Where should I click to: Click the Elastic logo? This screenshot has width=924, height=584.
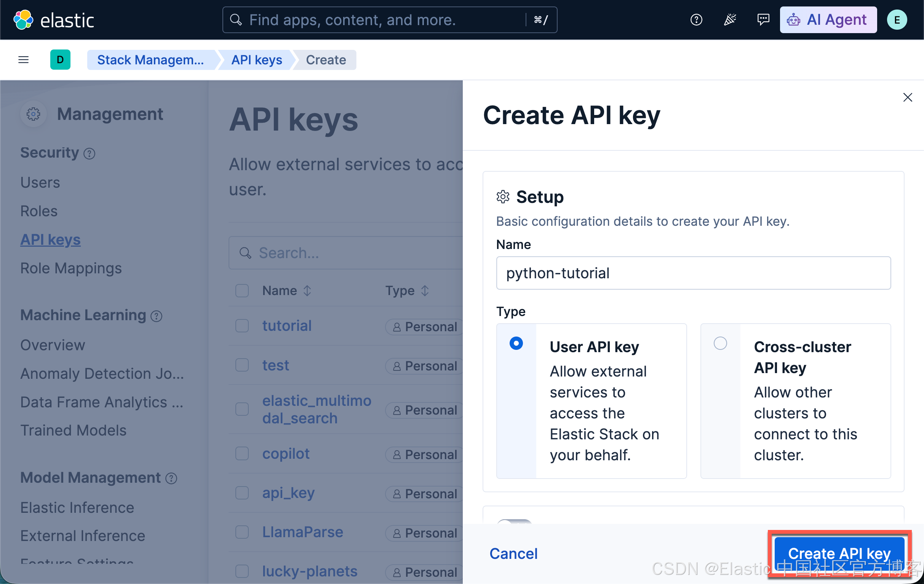[x=54, y=20]
